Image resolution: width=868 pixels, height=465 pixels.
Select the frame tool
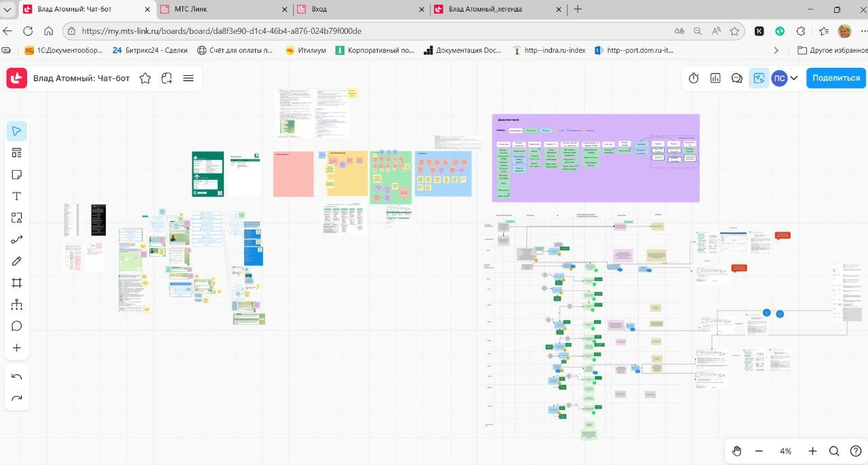17,283
